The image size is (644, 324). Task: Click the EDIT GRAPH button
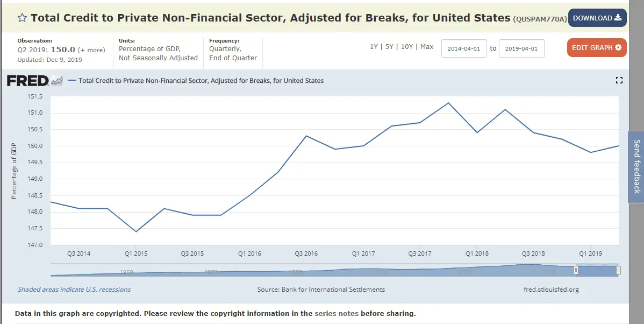596,48
